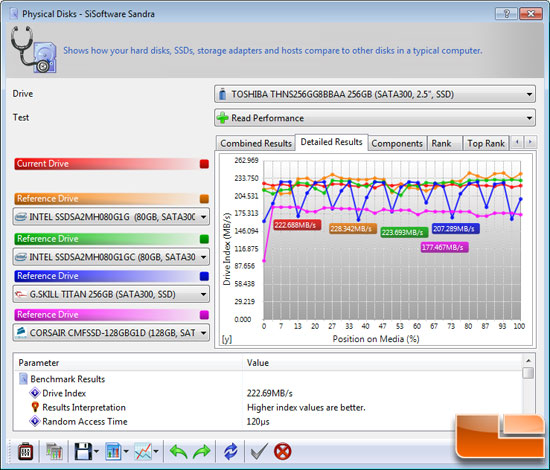Close the Physical Disks window
This screenshot has height=470, width=550.
pos(531,14)
